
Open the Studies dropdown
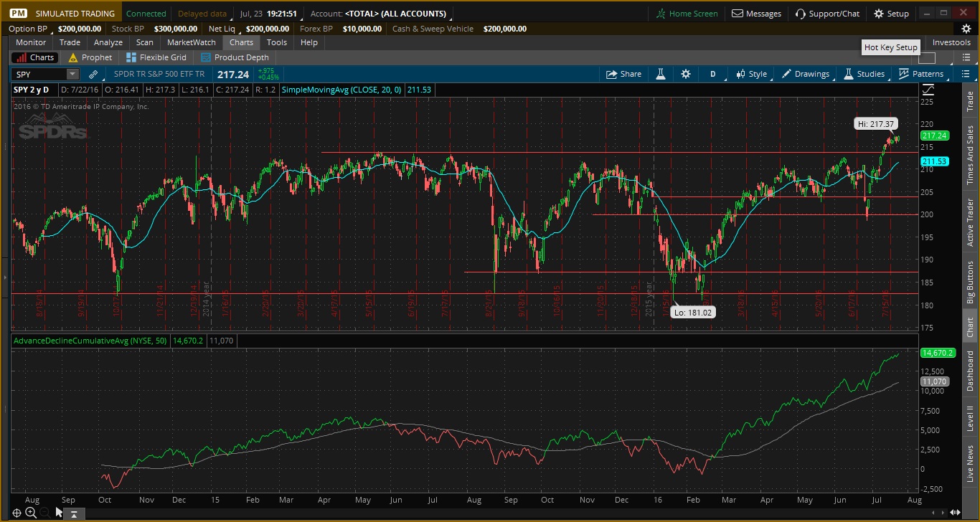(864, 74)
